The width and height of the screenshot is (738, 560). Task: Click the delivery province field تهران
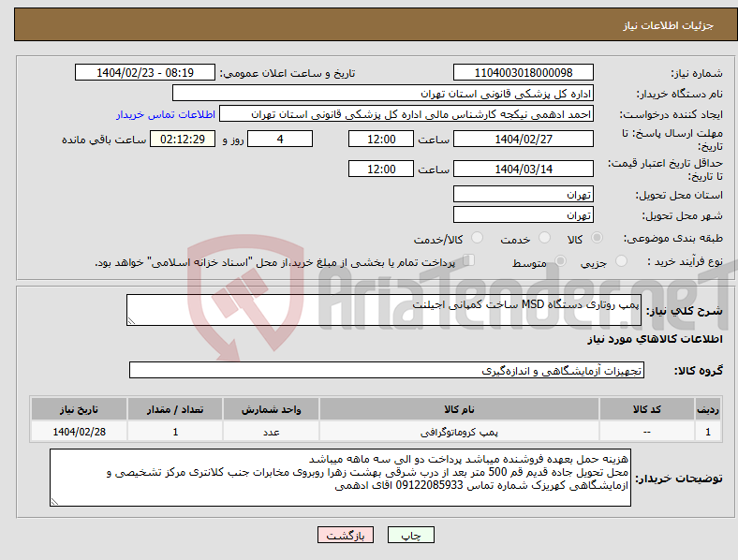[x=523, y=194]
